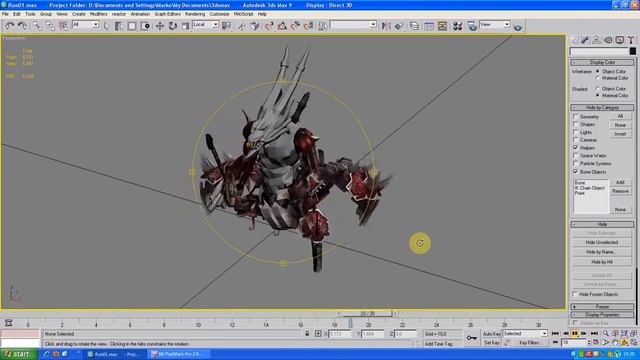
Task: Check the Shapes hide category box
Action: (576, 124)
